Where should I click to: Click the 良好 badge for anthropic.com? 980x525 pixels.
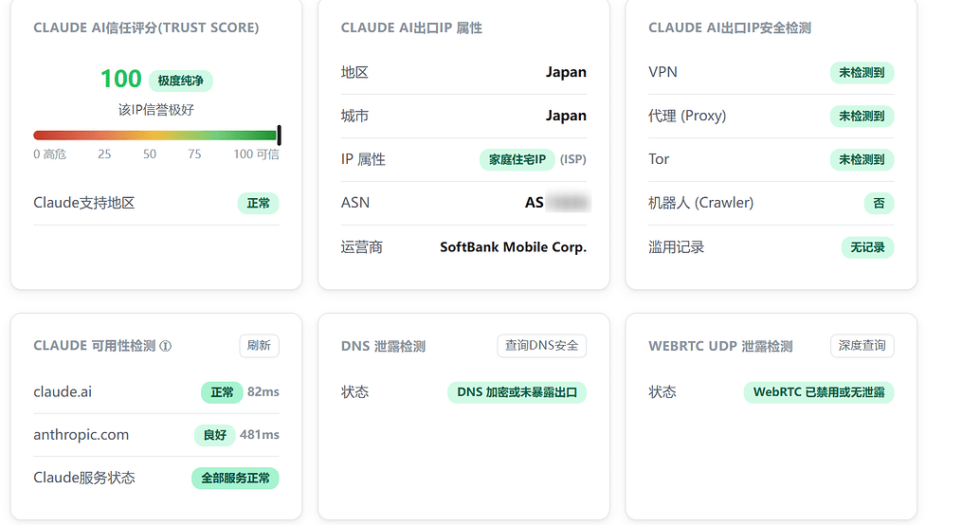click(214, 435)
